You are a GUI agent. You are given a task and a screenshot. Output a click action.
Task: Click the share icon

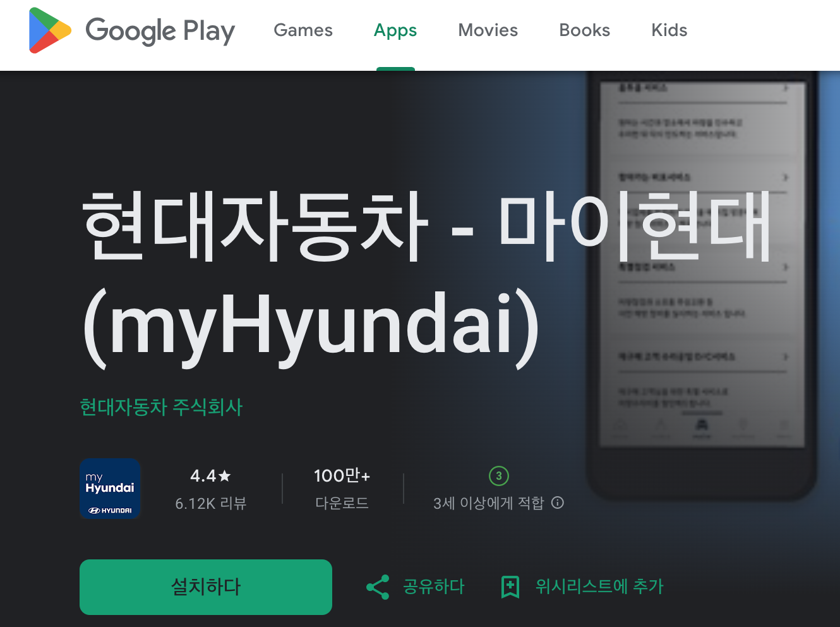tap(378, 587)
